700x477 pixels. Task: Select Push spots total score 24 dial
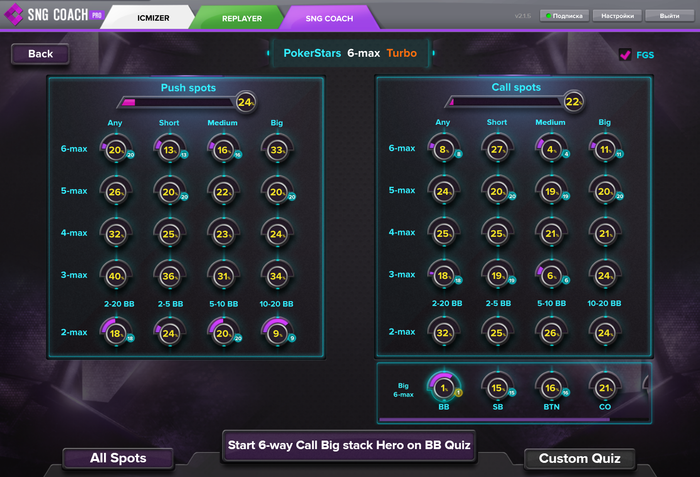coord(246,102)
